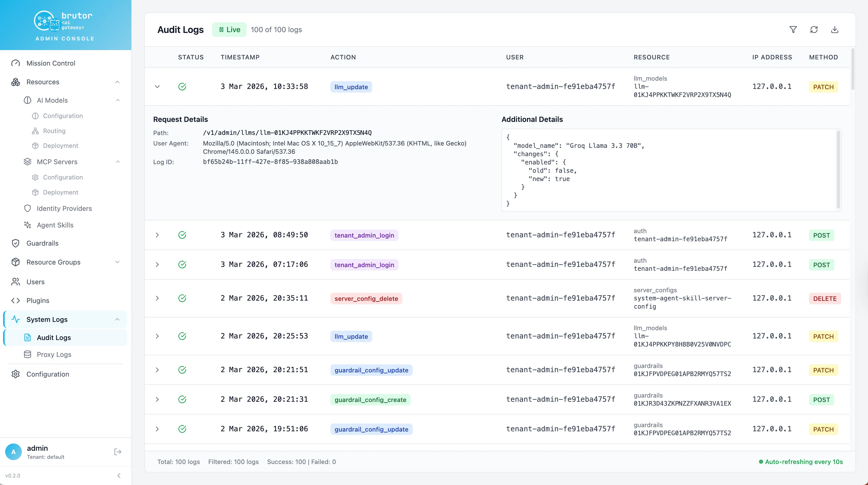Click the PATCH badge in 10:33:58 row
868x485 pixels.
pyautogui.click(x=823, y=87)
